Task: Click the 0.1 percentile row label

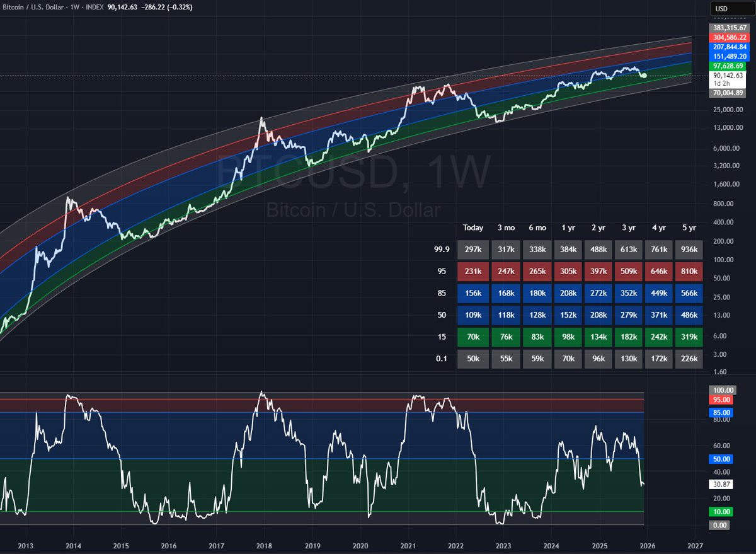Action: click(440, 359)
